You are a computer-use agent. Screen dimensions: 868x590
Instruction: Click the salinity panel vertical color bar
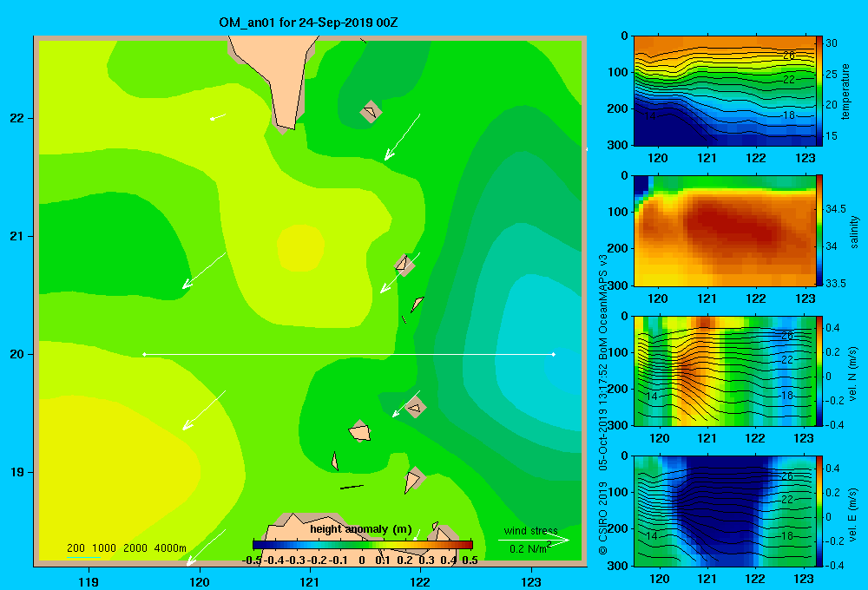pos(819,230)
